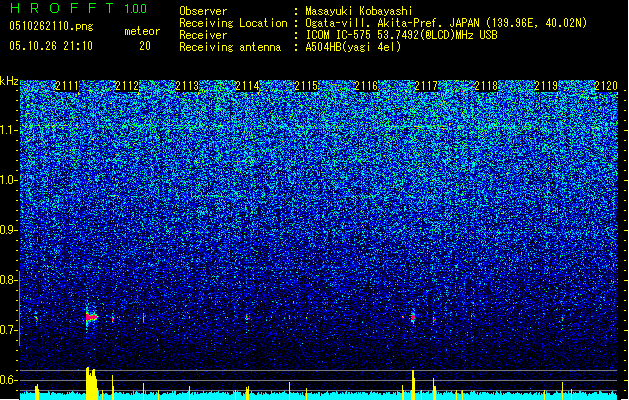The width and height of the screenshot is (629, 400).
Task: Click the 2117 time marker
Action: pos(426,86)
